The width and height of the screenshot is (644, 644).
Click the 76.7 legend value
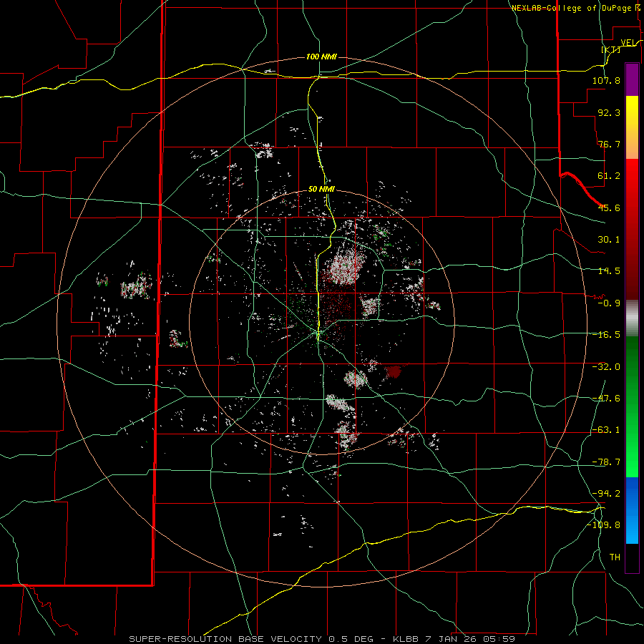pyautogui.click(x=609, y=144)
